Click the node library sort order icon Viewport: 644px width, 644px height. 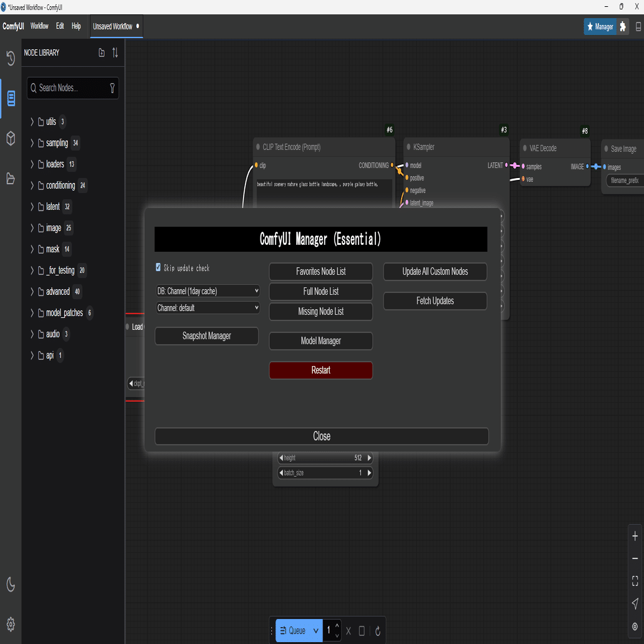[115, 52]
